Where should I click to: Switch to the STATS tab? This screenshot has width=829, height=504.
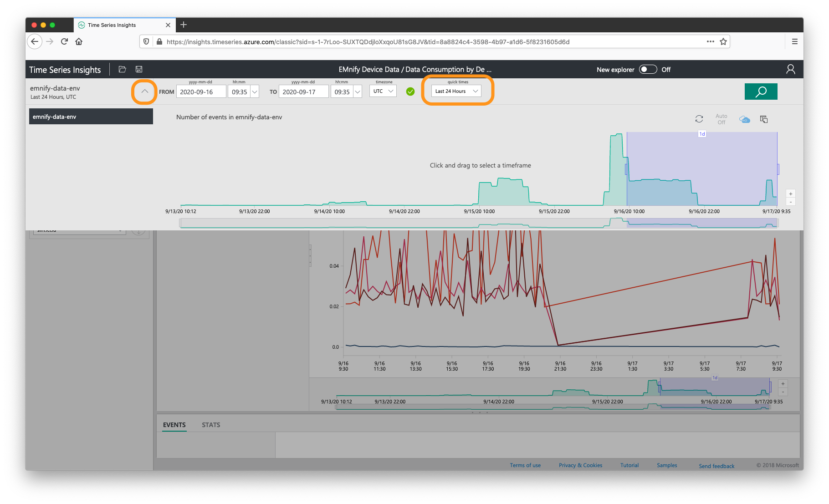(x=211, y=425)
